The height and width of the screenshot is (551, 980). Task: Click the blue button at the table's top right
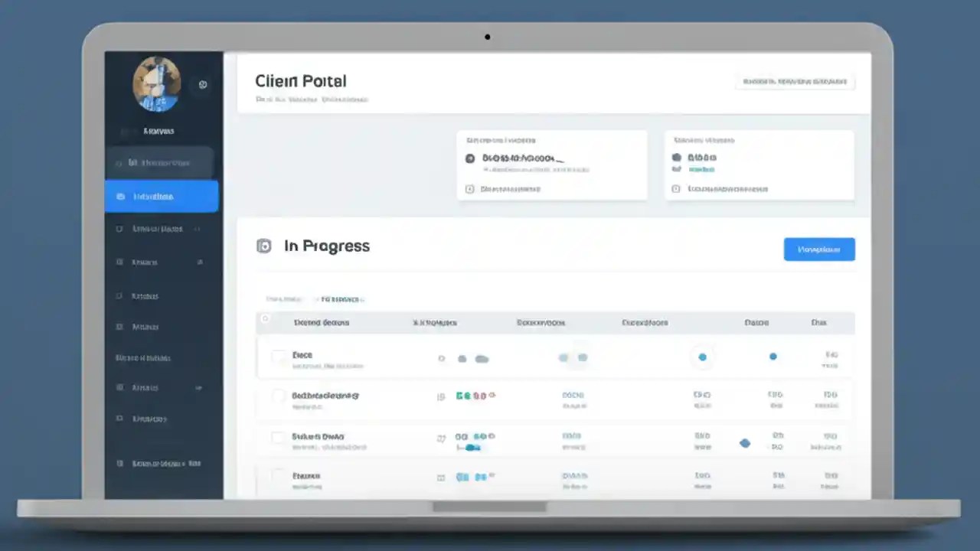click(x=819, y=249)
